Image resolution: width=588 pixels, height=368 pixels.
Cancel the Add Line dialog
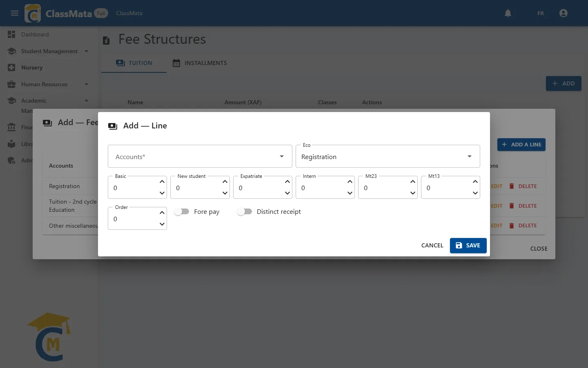click(x=432, y=245)
